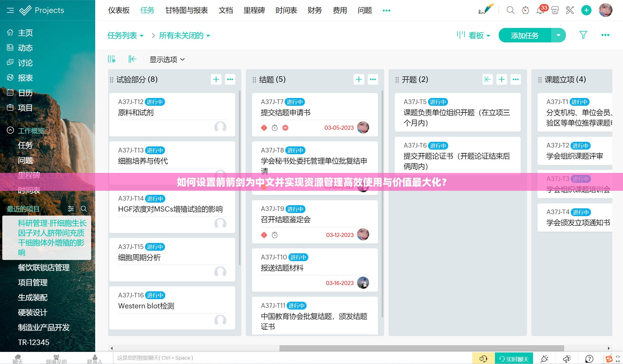Click the smart chat input field
Viewport: 623px width, 364px height.
point(292,358)
